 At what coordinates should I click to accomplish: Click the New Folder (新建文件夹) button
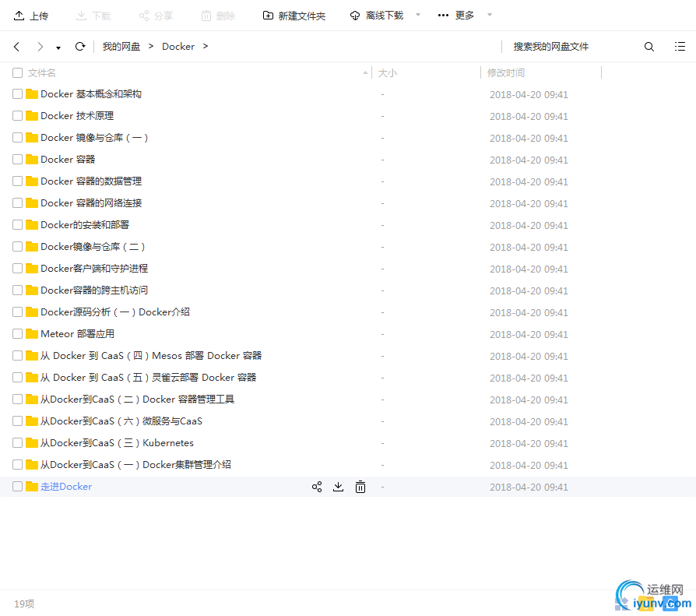coord(294,16)
